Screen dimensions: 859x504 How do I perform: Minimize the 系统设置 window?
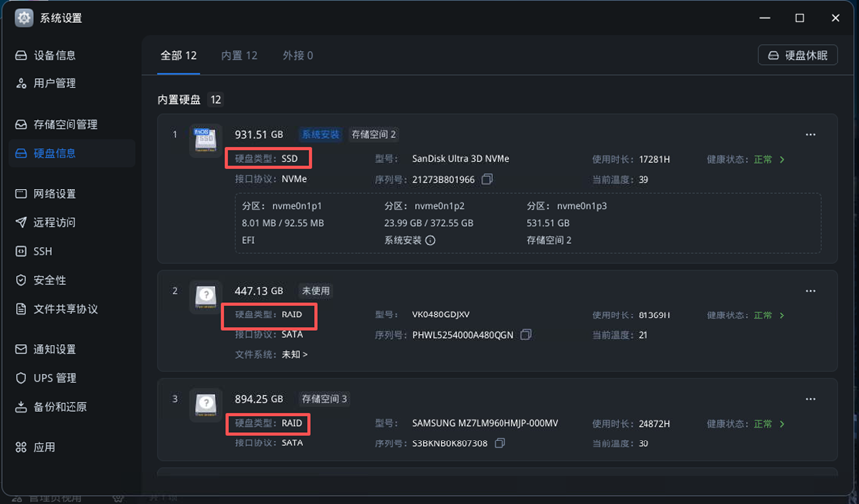coord(765,18)
